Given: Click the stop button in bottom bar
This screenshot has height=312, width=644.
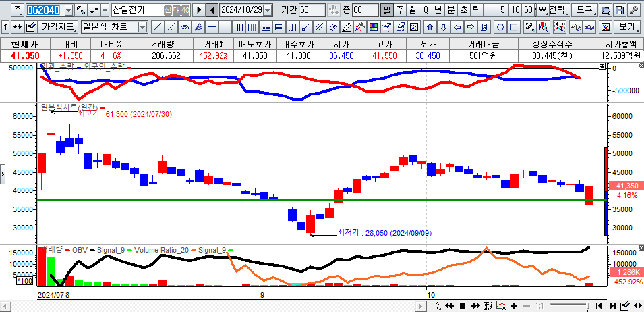Looking at the screenshot, I should pyautogui.click(x=463, y=306).
